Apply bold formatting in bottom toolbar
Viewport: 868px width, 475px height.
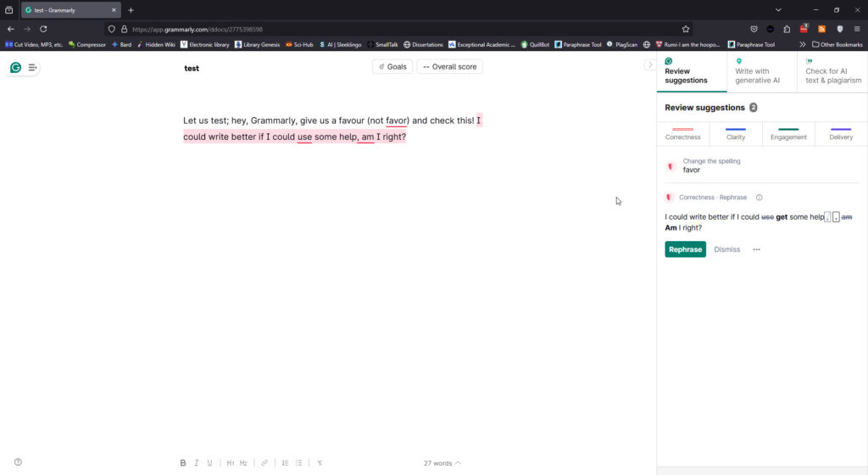tap(183, 463)
